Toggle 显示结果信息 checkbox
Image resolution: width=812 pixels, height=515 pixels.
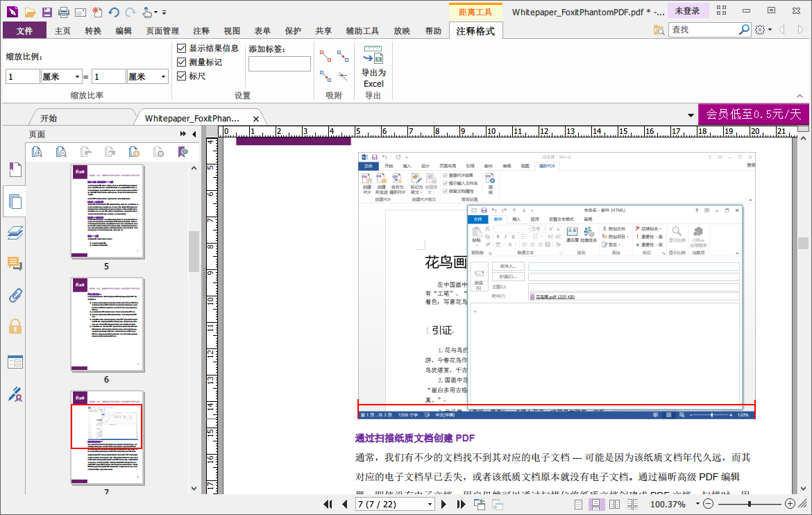(x=181, y=48)
